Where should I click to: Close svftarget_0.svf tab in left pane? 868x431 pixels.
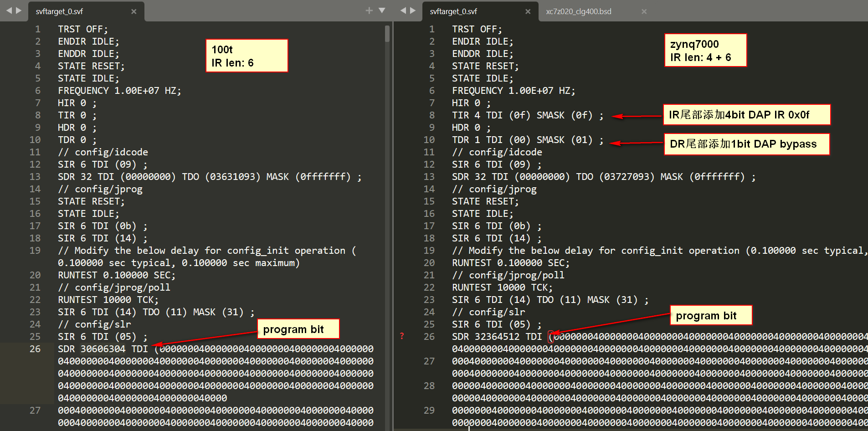[134, 11]
